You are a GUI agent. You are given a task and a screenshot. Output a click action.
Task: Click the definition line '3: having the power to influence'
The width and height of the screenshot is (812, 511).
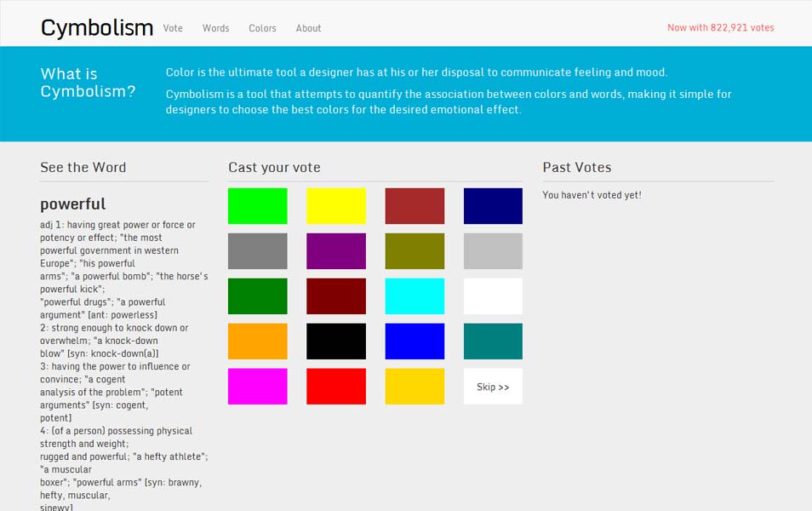tap(115, 366)
